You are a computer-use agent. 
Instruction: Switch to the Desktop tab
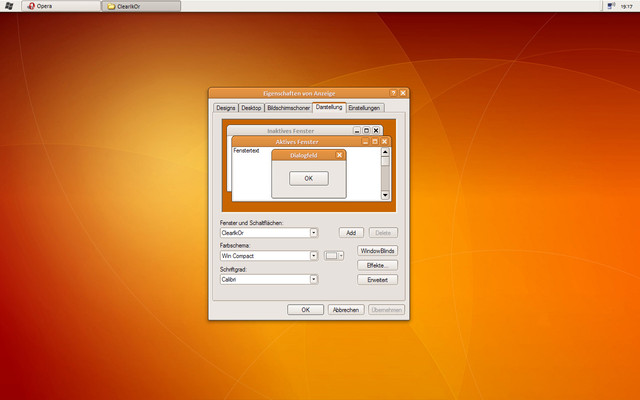pos(251,108)
